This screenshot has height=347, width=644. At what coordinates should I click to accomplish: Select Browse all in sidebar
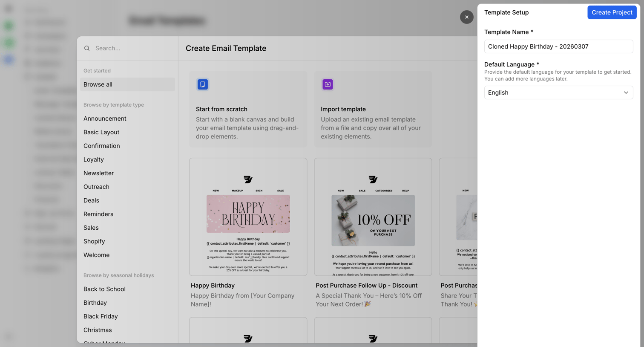(127, 84)
